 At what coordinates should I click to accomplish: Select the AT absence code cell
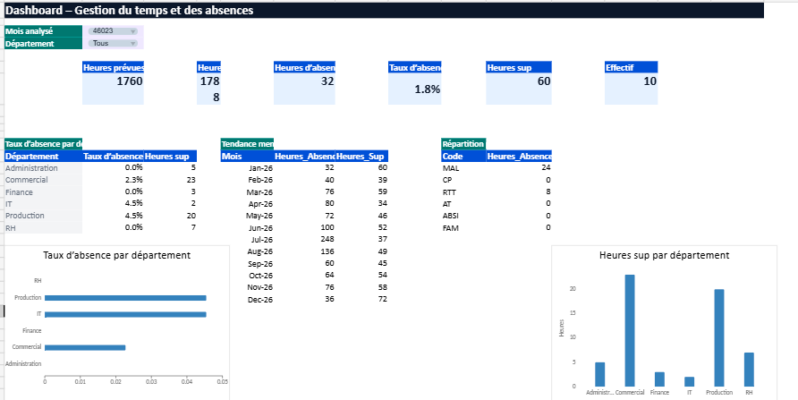tap(464, 204)
